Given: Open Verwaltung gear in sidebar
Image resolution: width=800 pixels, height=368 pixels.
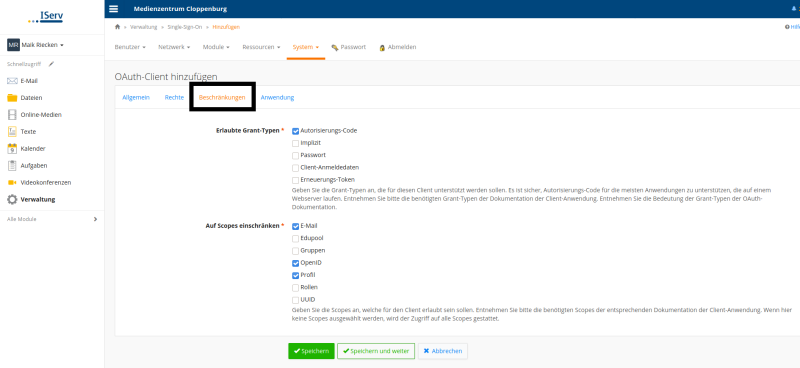Looking at the screenshot, I should click(x=12, y=200).
